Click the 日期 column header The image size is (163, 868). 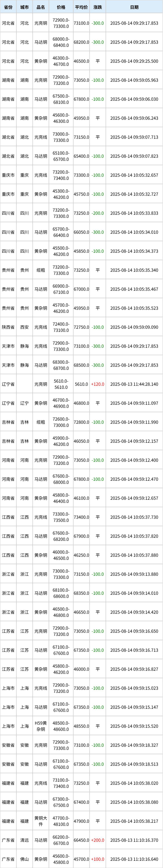(x=134, y=7)
